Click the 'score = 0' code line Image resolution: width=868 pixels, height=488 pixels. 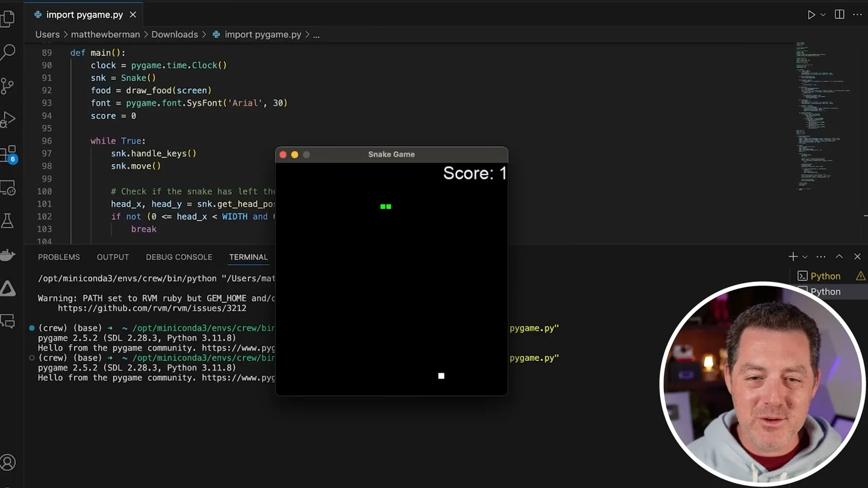(113, 116)
